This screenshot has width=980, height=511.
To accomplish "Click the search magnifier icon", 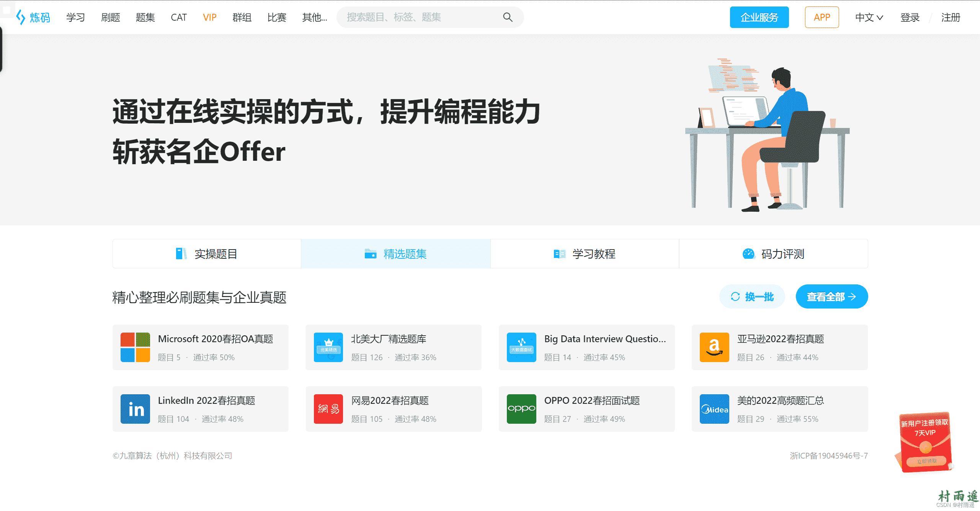I will pos(508,17).
